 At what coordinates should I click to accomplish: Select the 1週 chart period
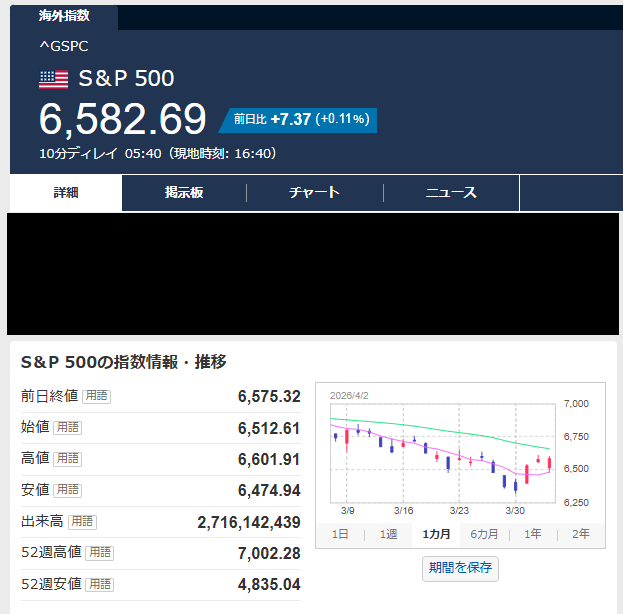pyautogui.click(x=388, y=534)
